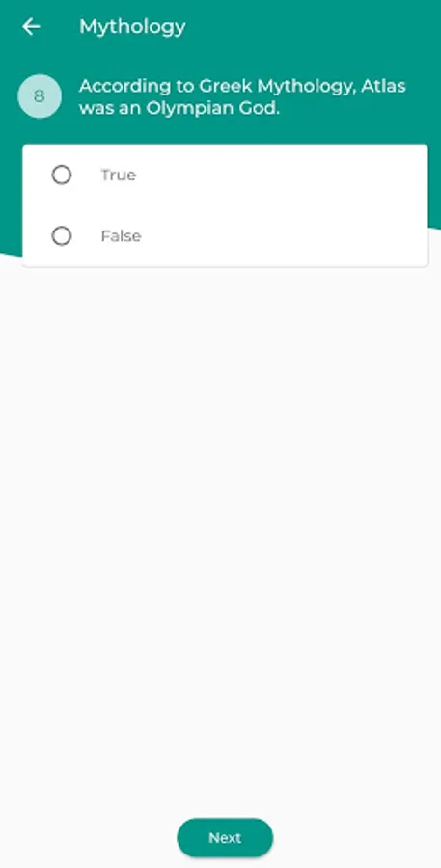Screen dimensions: 441x868
Task: Tap the empty circle beside True
Action: (62, 175)
